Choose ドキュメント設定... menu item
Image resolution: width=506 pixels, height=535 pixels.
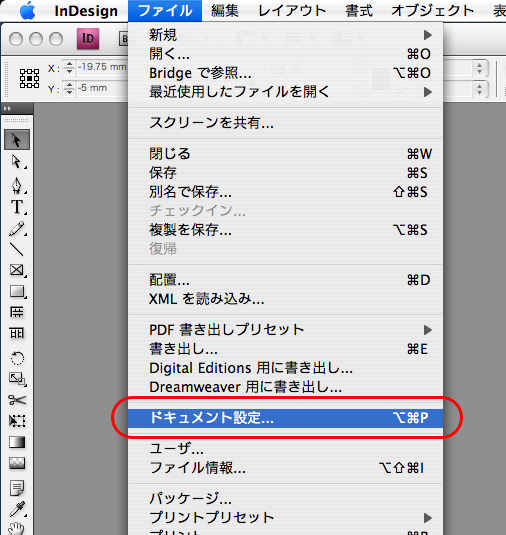pos(286,418)
